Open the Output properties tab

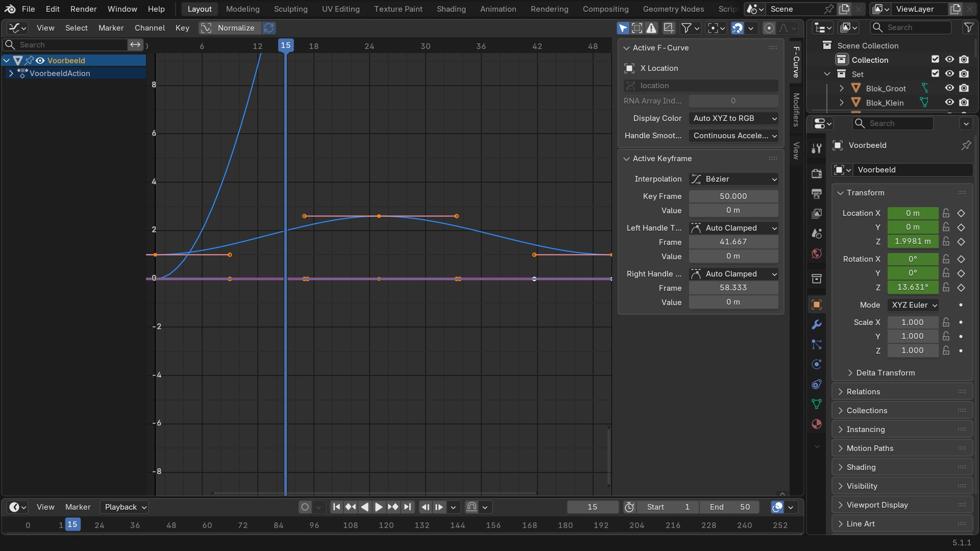(x=817, y=193)
